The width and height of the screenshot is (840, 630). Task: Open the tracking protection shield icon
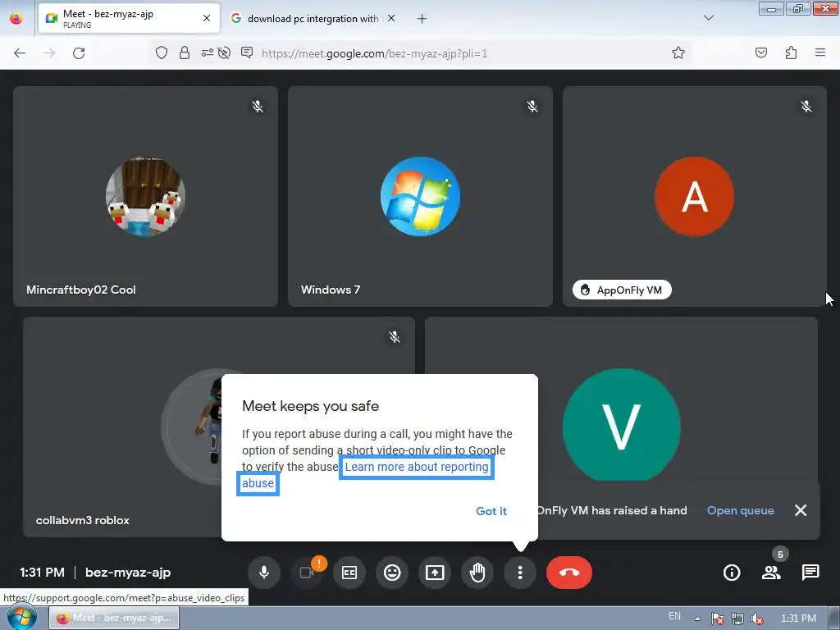(162, 52)
